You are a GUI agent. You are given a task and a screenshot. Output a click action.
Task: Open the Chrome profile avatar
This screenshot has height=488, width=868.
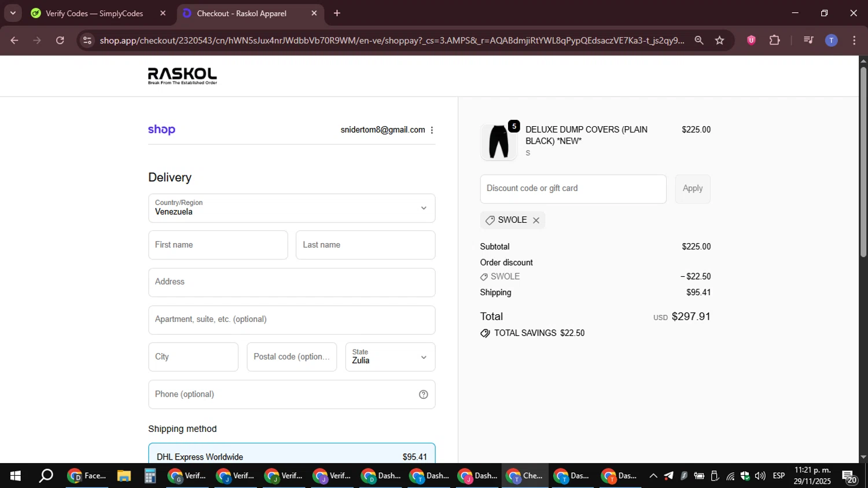click(x=832, y=41)
